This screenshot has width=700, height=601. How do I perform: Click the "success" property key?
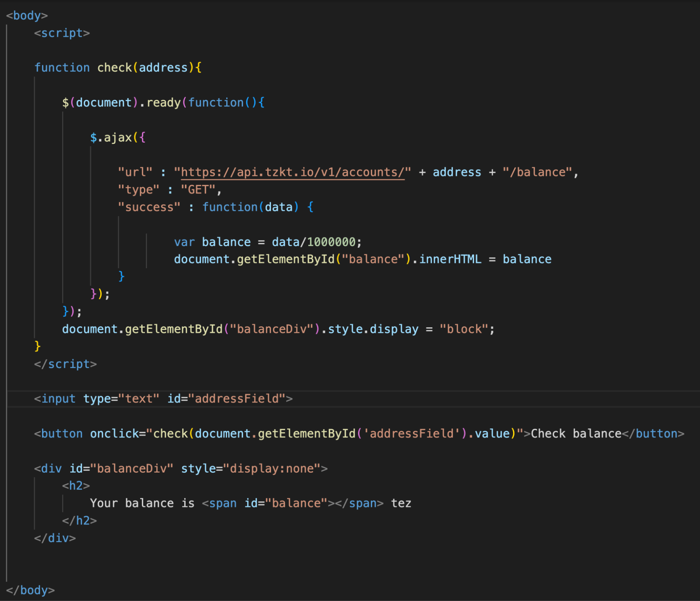149,207
